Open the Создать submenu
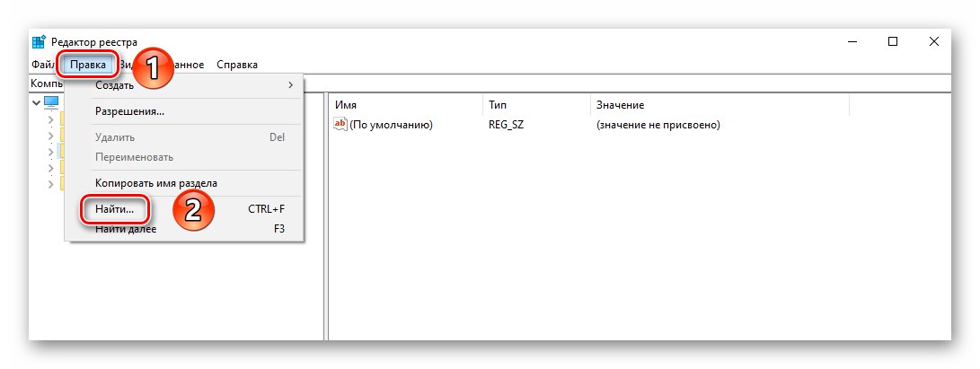The image size is (980, 369). tap(184, 85)
